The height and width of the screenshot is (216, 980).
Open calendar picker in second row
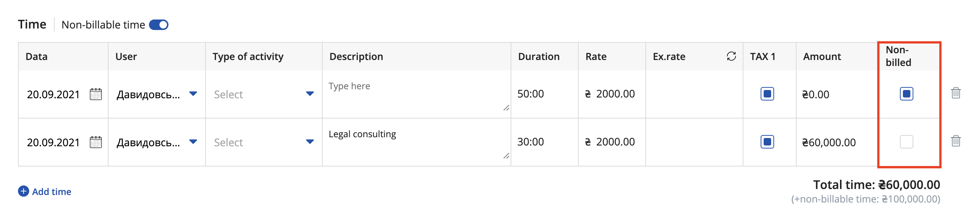point(95,142)
